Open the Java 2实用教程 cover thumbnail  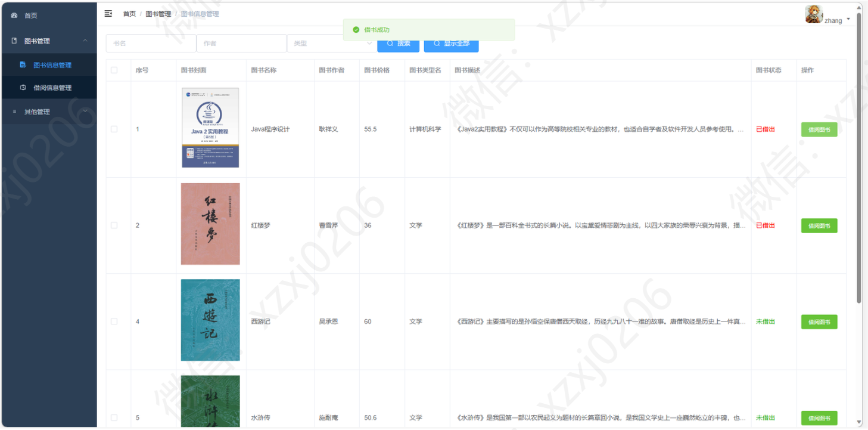click(210, 128)
